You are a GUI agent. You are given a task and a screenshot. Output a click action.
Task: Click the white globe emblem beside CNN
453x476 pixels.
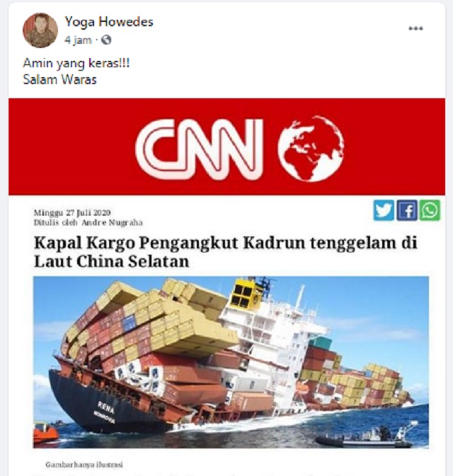pyautogui.click(x=311, y=149)
